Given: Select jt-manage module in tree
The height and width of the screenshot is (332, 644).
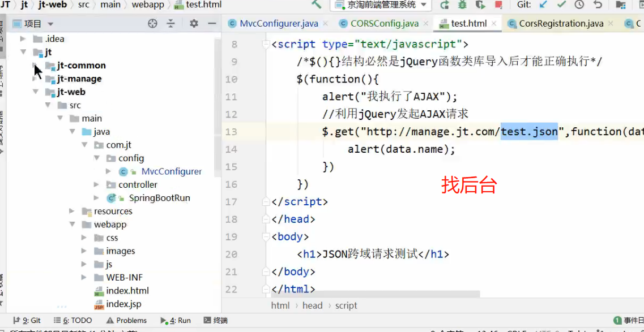Looking at the screenshot, I should [79, 79].
